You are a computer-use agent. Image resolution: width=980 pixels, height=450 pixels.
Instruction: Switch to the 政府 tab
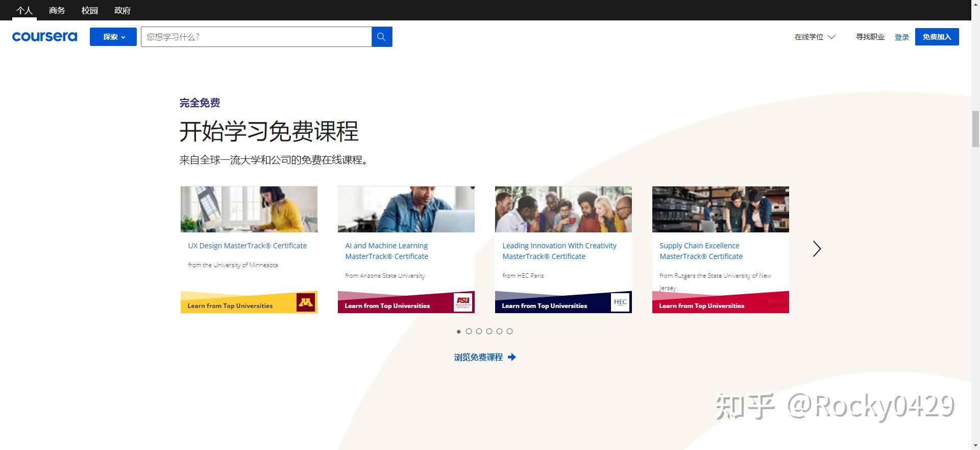pos(122,10)
